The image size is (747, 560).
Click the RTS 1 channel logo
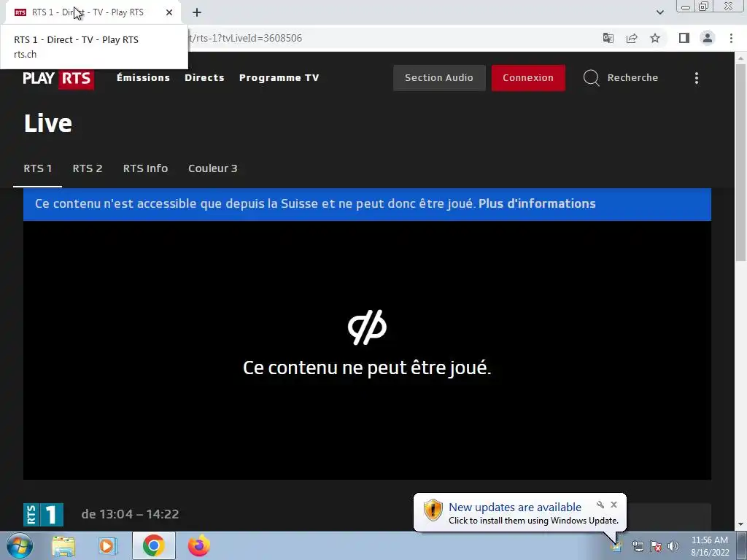point(43,515)
